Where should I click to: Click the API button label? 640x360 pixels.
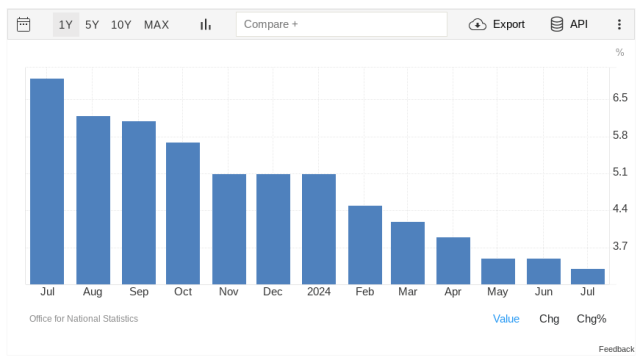579,24
